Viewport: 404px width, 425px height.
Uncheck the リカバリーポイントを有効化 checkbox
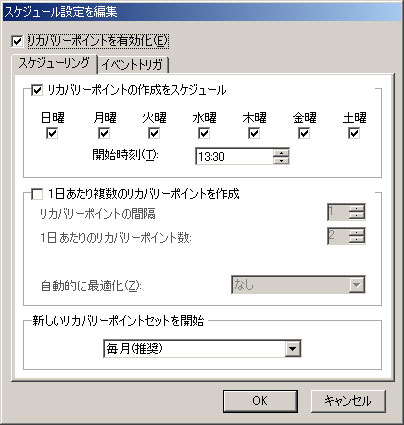point(17,42)
